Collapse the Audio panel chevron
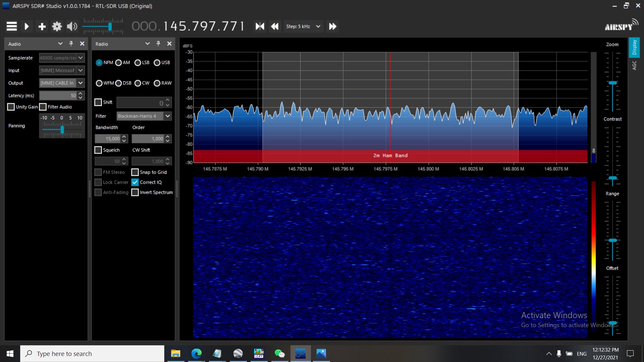The image size is (644, 362). [60, 44]
